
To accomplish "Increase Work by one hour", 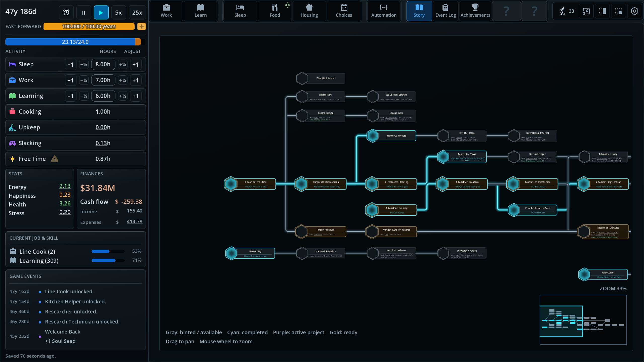I will tap(136, 80).
